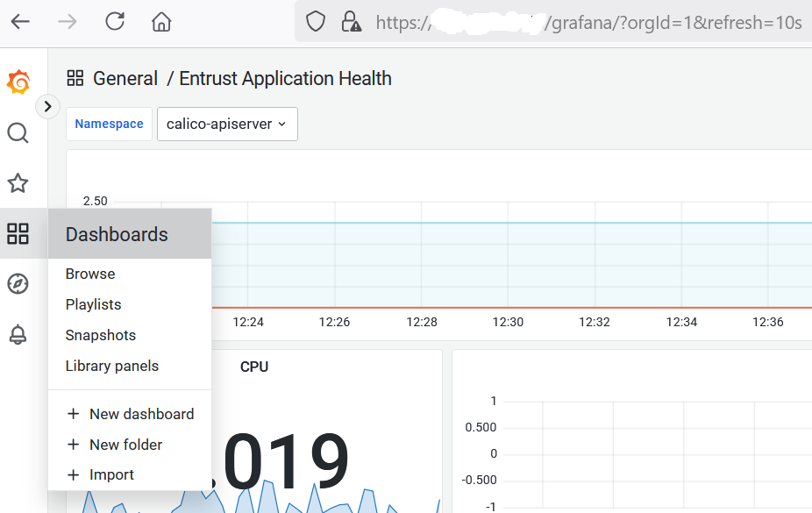Open the calico-apiserver namespace dropdown
812x513 pixels.
click(x=227, y=125)
